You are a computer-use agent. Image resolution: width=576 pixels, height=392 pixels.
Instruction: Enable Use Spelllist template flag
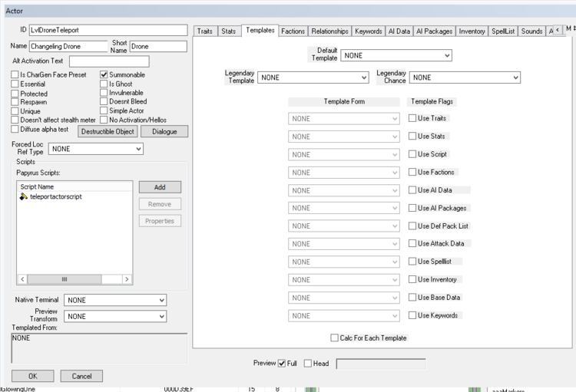pyautogui.click(x=412, y=262)
